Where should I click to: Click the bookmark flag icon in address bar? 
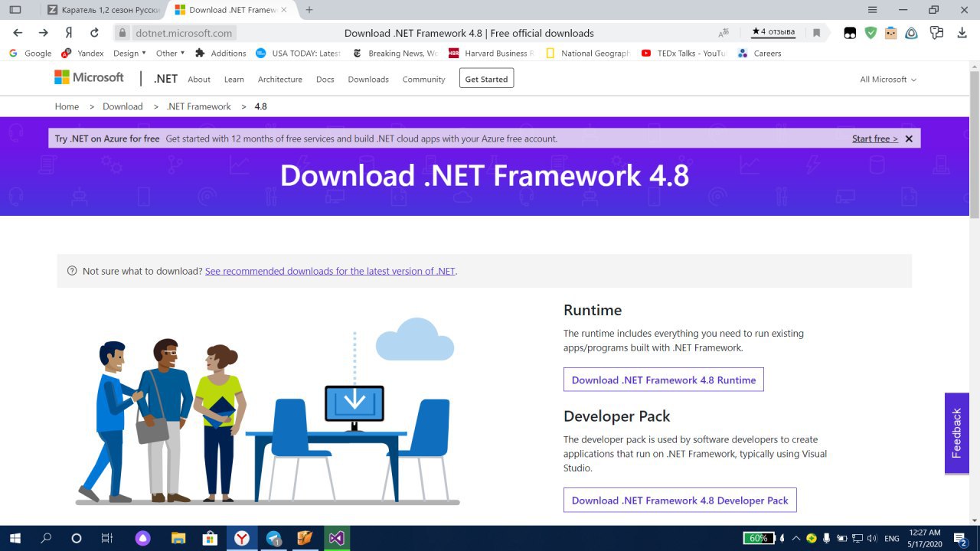pyautogui.click(x=817, y=33)
